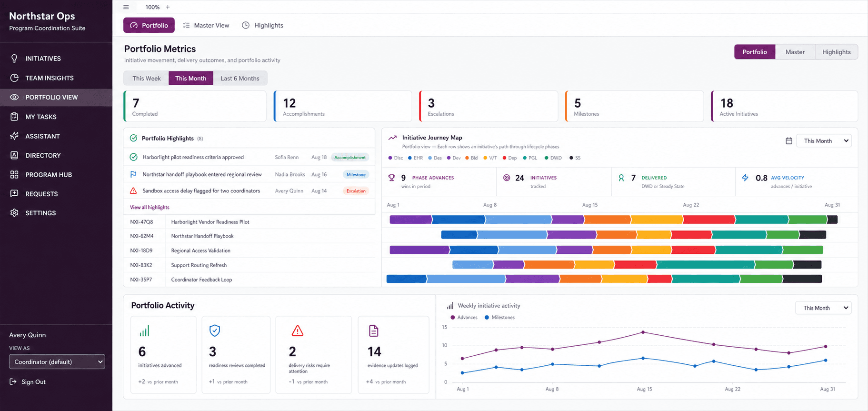Screen dimensions: 868x411
Task: Click the NXI-47Q8 initiative row
Action: pos(249,222)
